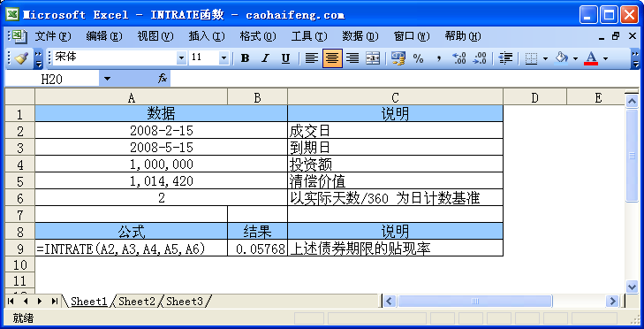
Task: Toggle Italic formatting
Action: pyautogui.click(x=265, y=58)
